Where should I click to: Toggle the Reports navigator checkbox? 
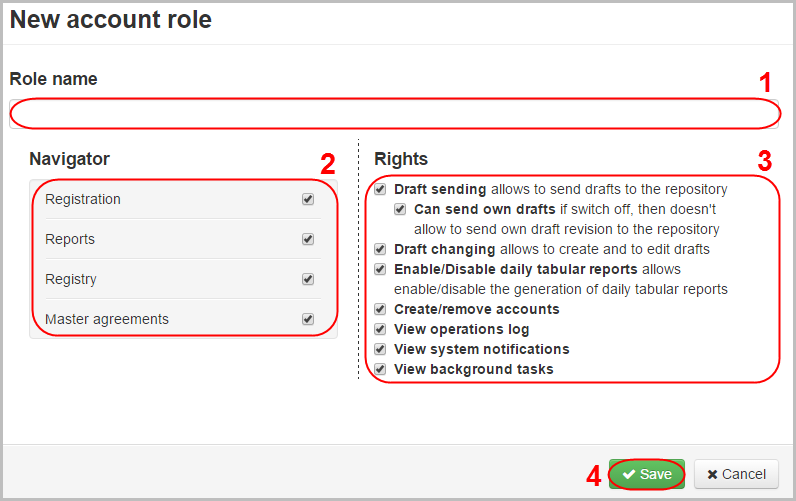308,239
